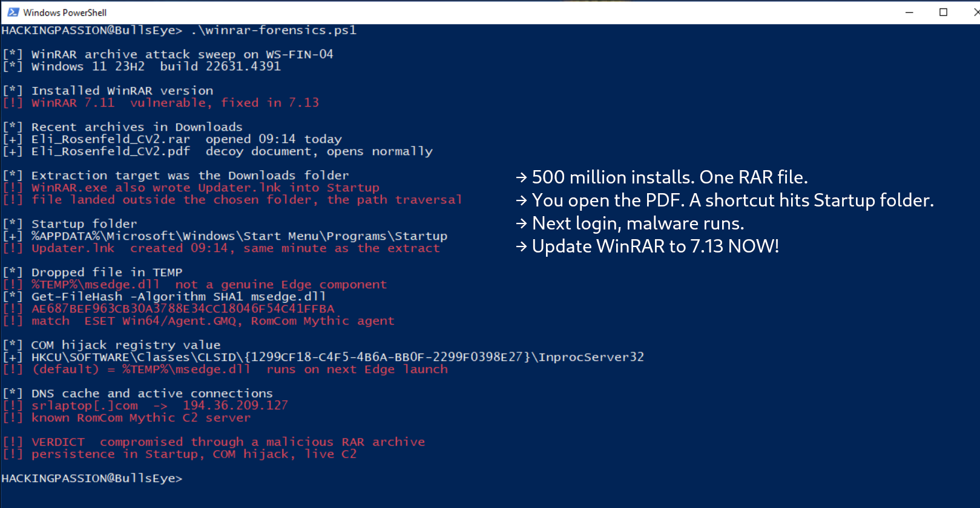Click line 'WinRAR.exe also wrote Updater.lnk into Startup'

205,188
